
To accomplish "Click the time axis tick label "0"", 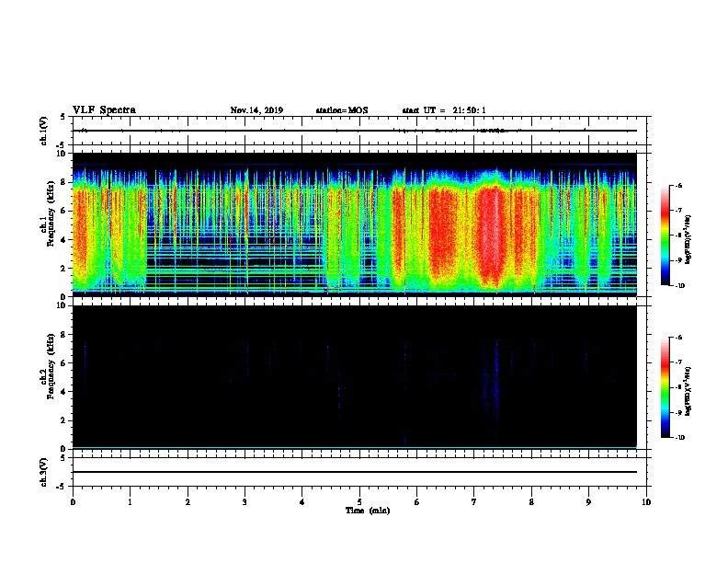I will click(73, 502).
